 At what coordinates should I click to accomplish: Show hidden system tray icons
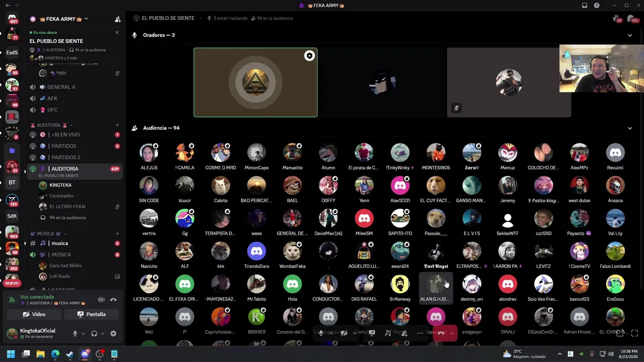coord(559,354)
